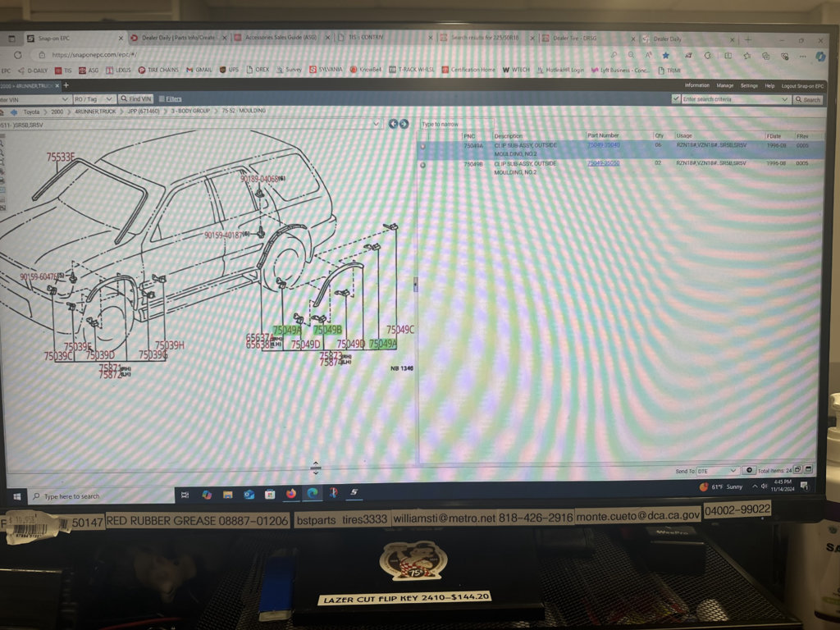Viewport: 840px width, 630px height.
Task: Click the round icon button beside the Send To dropdown
Action: tap(749, 470)
